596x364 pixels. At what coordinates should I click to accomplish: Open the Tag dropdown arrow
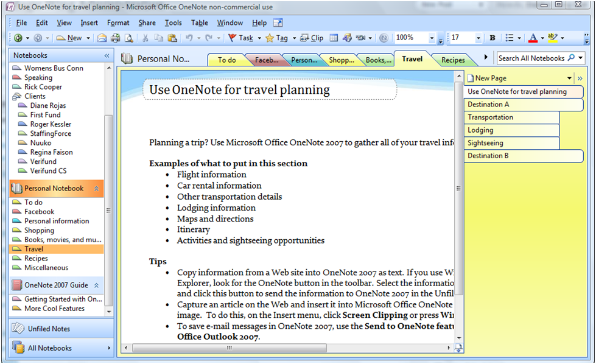[x=294, y=38]
